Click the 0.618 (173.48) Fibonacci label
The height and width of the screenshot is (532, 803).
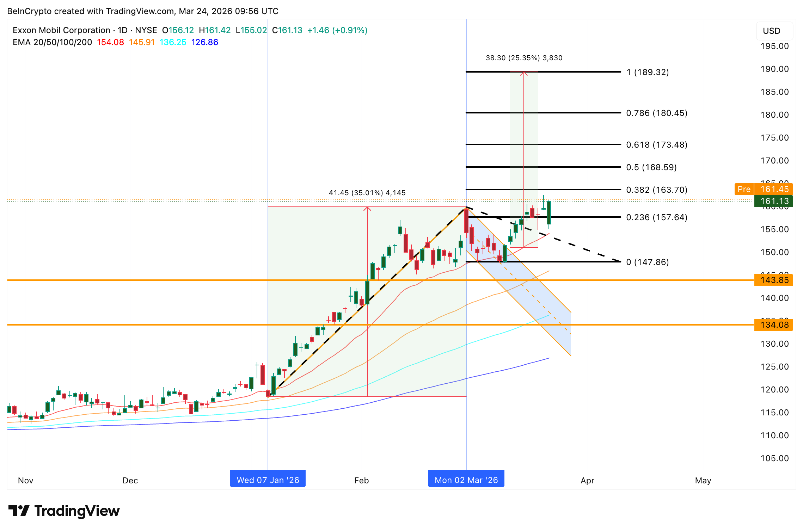(656, 145)
